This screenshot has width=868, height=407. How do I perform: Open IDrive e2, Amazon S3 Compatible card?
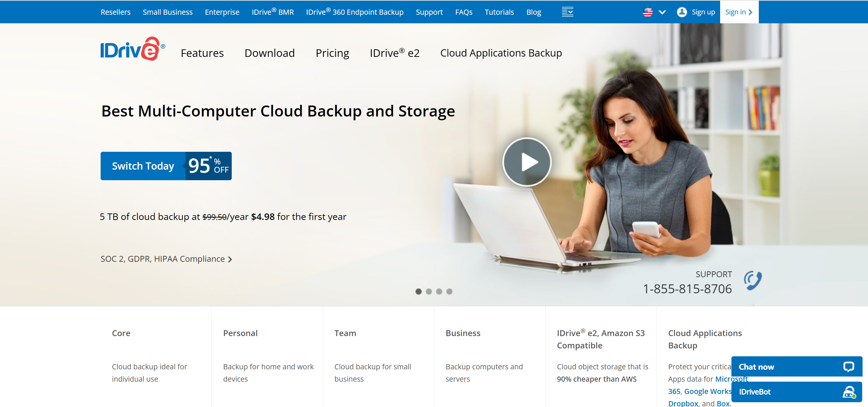(x=601, y=339)
